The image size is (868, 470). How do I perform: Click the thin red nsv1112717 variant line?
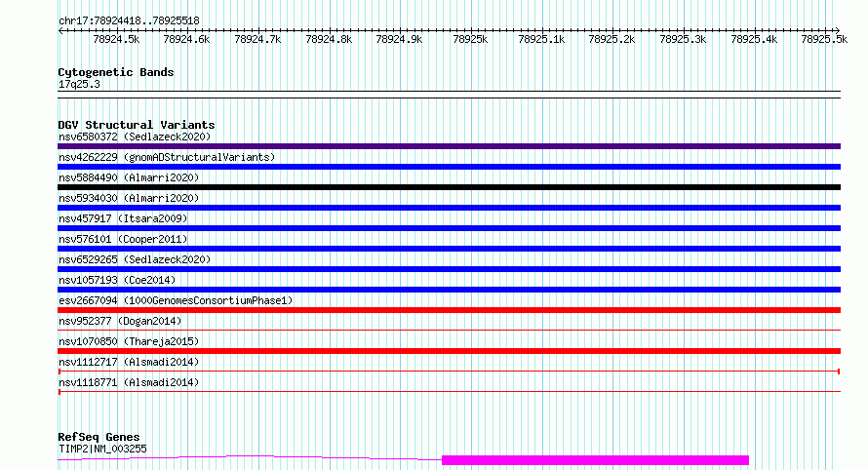(449, 372)
